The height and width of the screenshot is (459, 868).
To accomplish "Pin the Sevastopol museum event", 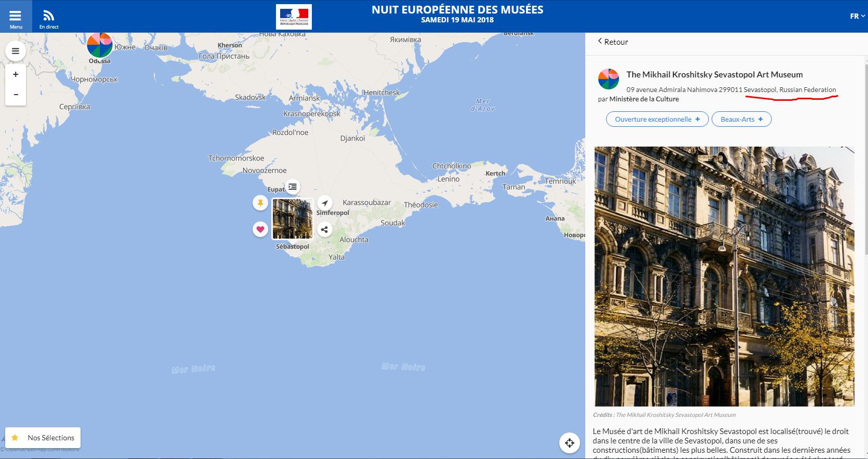I will pos(260,203).
